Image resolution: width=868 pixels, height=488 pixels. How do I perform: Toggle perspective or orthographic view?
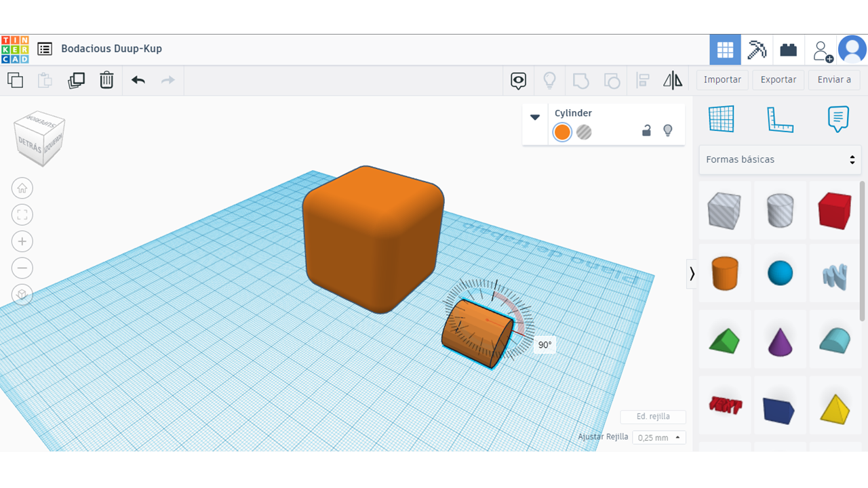[x=22, y=294]
